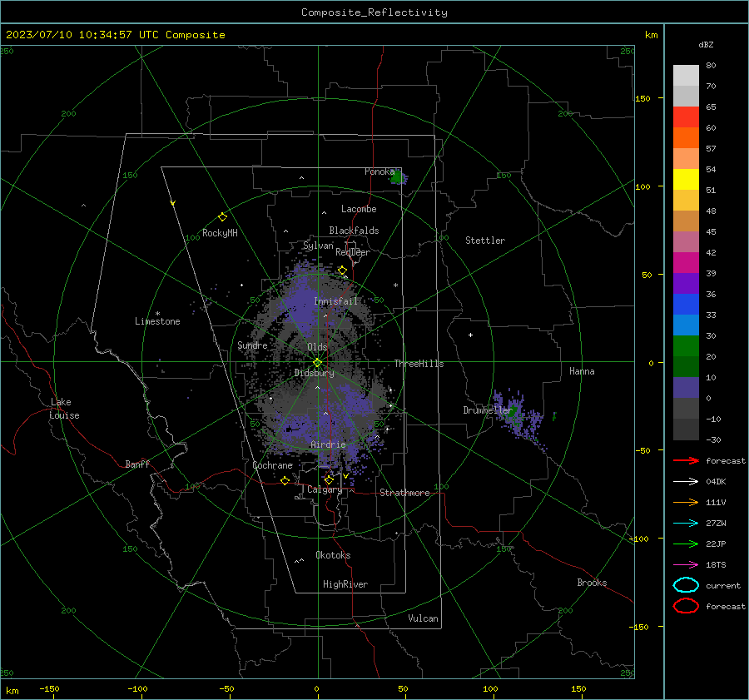Viewport: 749px width, 700px height.
Task: Click the Limestone label
Action: click(157, 321)
